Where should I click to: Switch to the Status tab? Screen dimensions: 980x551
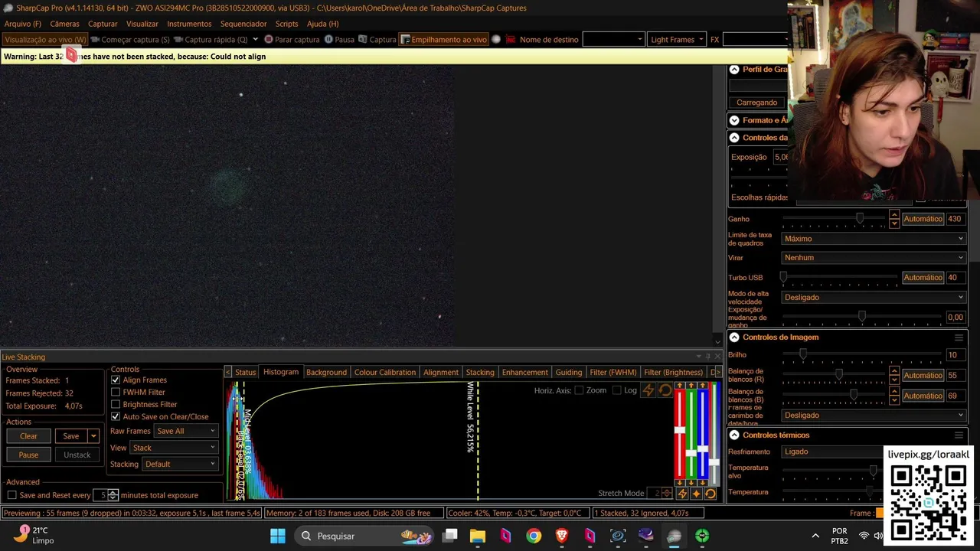pos(245,373)
